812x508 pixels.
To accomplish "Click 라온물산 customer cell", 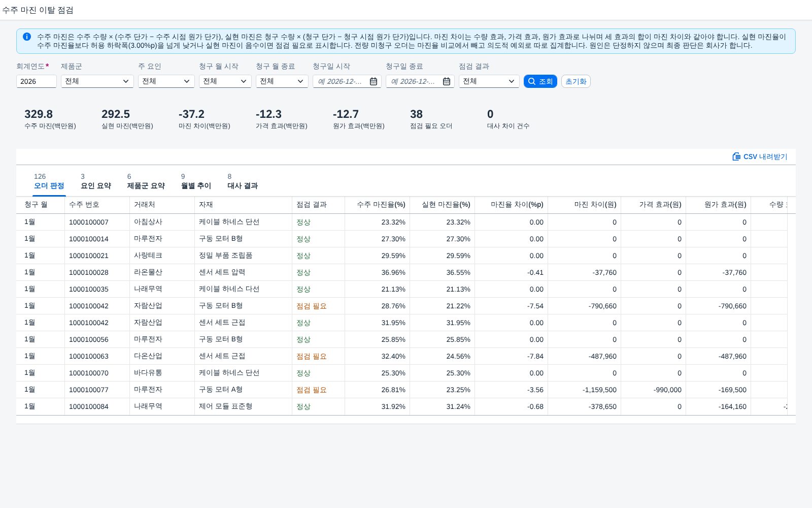I will 148,272.
